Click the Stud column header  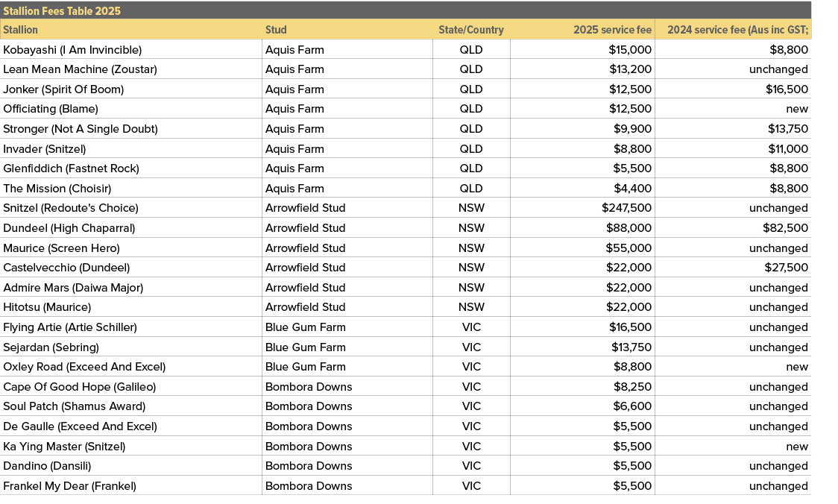click(x=276, y=30)
